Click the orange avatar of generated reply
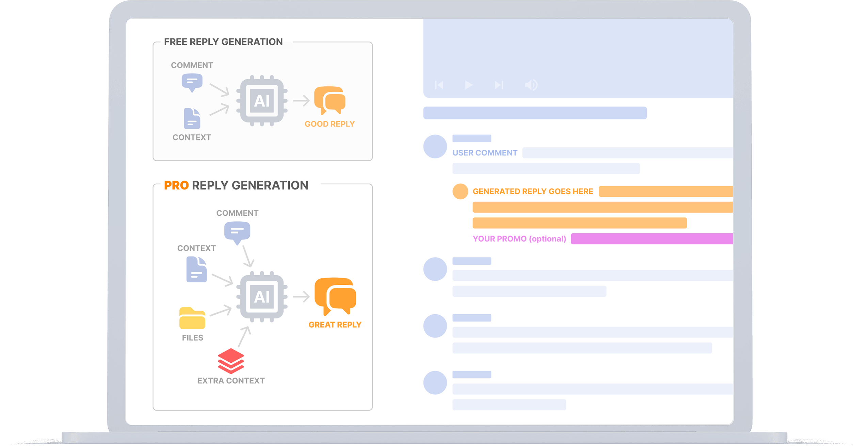868x446 pixels. [x=460, y=191]
